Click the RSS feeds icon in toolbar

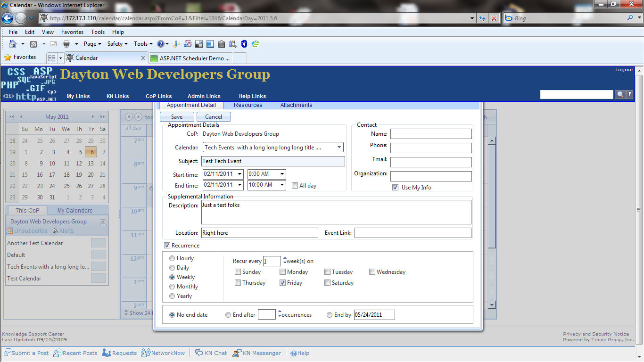click(33, 44)
